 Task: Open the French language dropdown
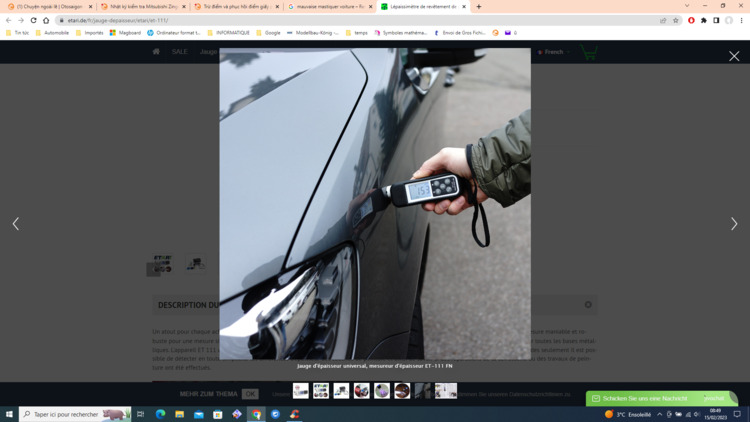(x=553, y=52)
